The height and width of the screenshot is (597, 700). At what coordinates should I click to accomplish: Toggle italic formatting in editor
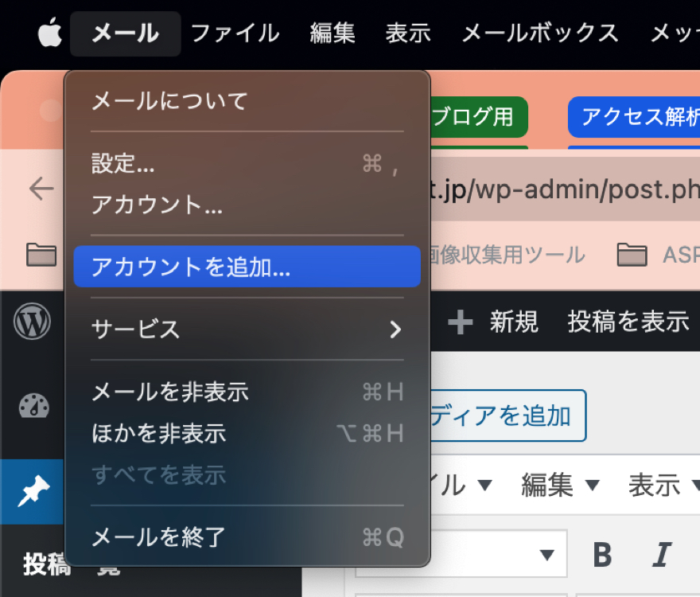[662, 555]
